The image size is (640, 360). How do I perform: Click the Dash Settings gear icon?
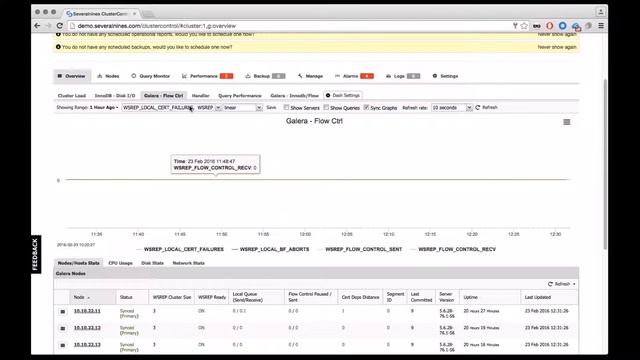tap(328, 96)
